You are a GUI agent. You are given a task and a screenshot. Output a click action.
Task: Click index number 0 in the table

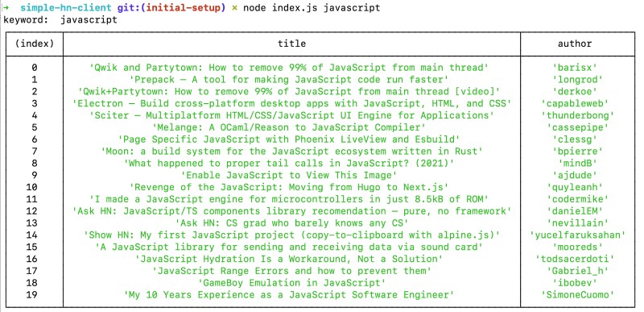click(35, 68)
